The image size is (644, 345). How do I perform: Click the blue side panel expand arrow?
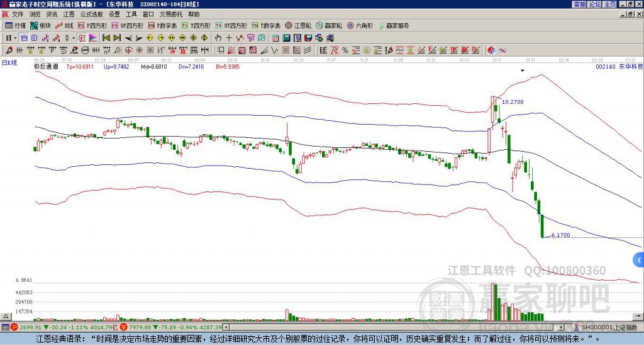639,260
